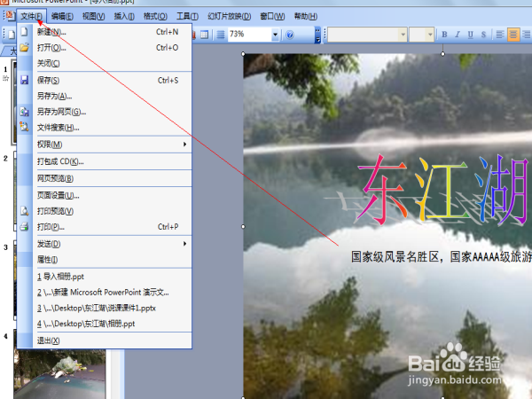This screenshot has height=399, width=532.
Task: Open recent file 4 相册.ppt
Action: [106, 324]
